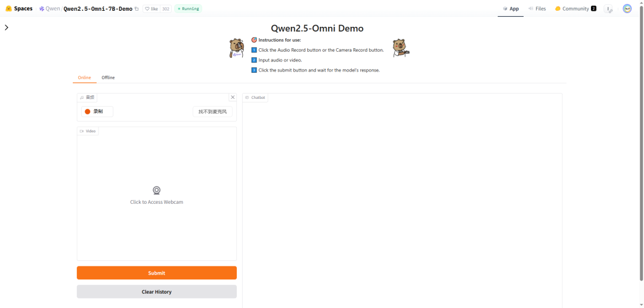Click the webcam icon to access camera
The height and width of the screenshot is (308, 644).
[x=156, y=190]
